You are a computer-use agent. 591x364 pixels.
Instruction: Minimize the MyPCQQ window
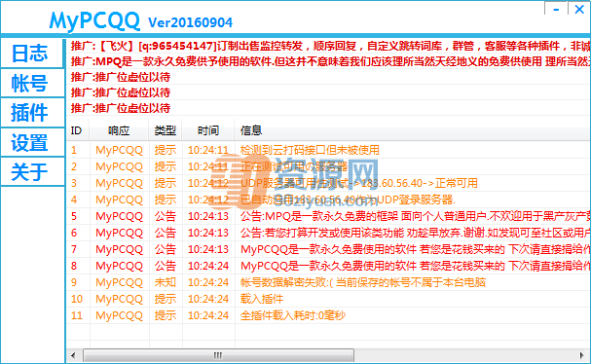(x=556, y=9)
